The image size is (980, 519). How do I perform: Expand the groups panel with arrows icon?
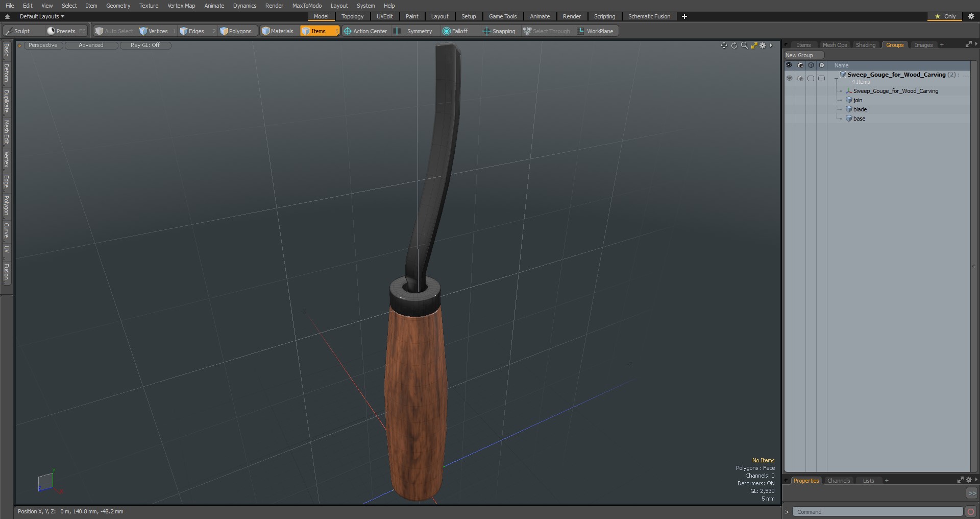pos(968,44)
